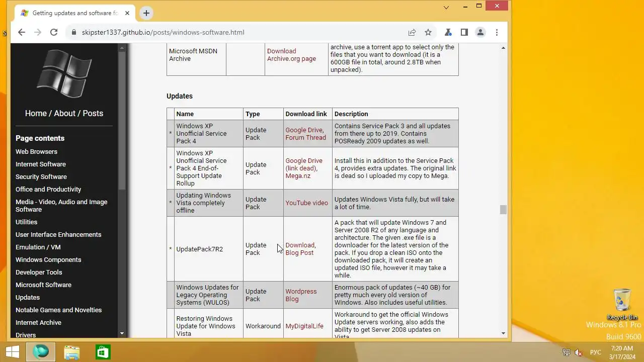Open File Explorer from the taskbar
The width and height of the screenshot is (644, 362).
pos(72,352)
